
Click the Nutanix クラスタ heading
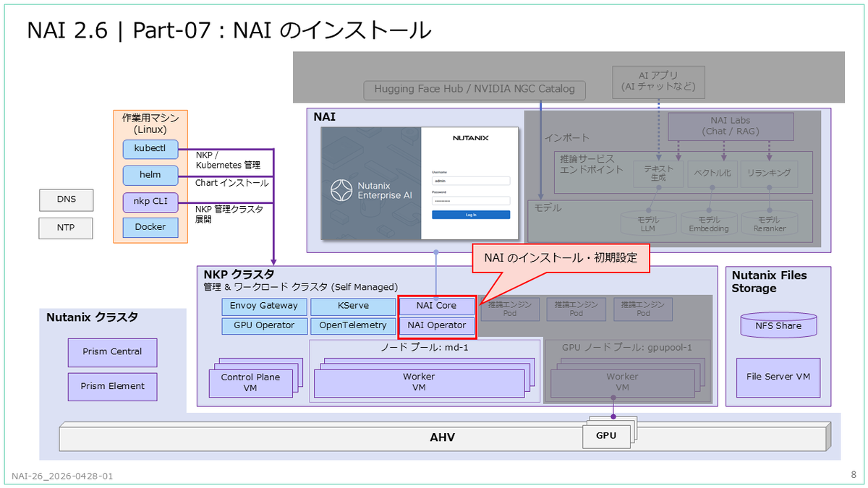92,317
